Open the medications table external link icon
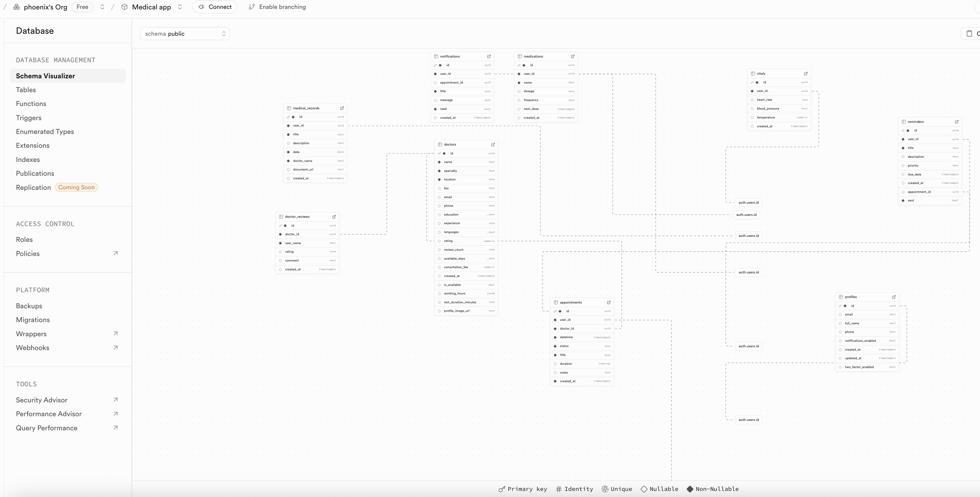 click(x=572, y=56)
